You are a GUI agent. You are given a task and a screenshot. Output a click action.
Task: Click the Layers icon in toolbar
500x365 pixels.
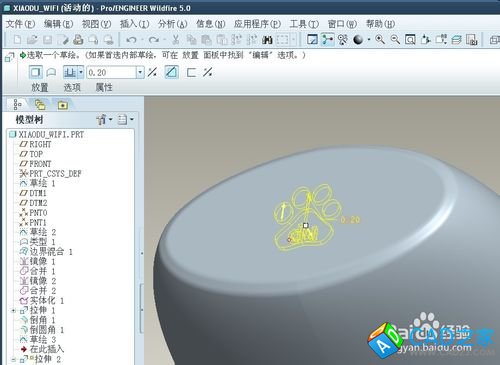456,40
